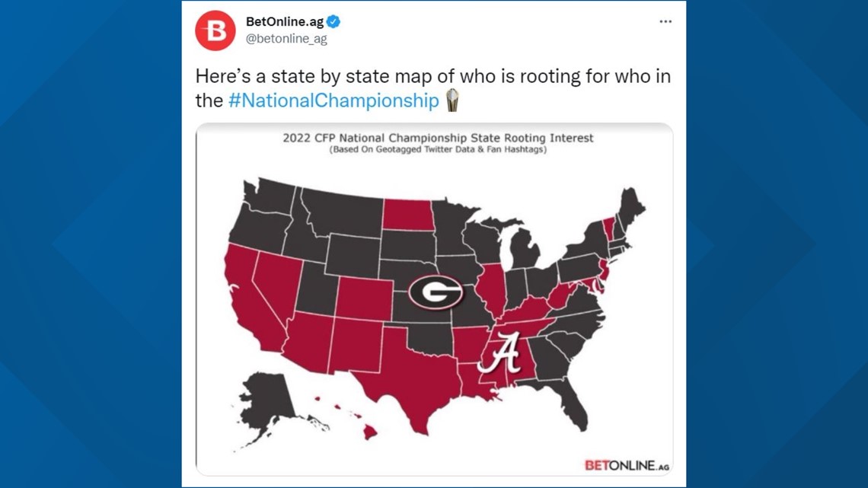The width and height of the screenshot is (868, 488).
Task: Open the @betonline_ag handle link
Action: pyautogui.click(x=286, y=39)
